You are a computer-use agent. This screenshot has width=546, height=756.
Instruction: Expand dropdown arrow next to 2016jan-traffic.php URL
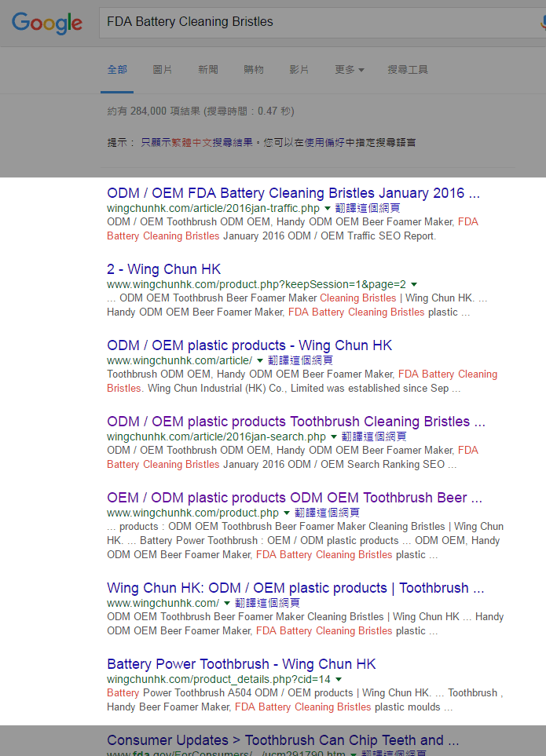click(x=328, y=208)
